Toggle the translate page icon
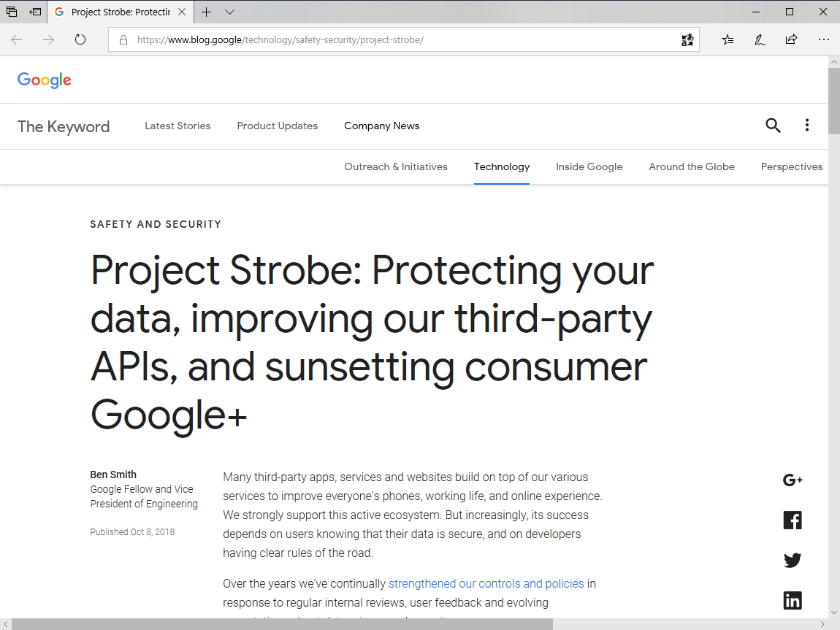The height and width of the screenshot is (630, 840). pyautogui.click(x=687, y=40)
